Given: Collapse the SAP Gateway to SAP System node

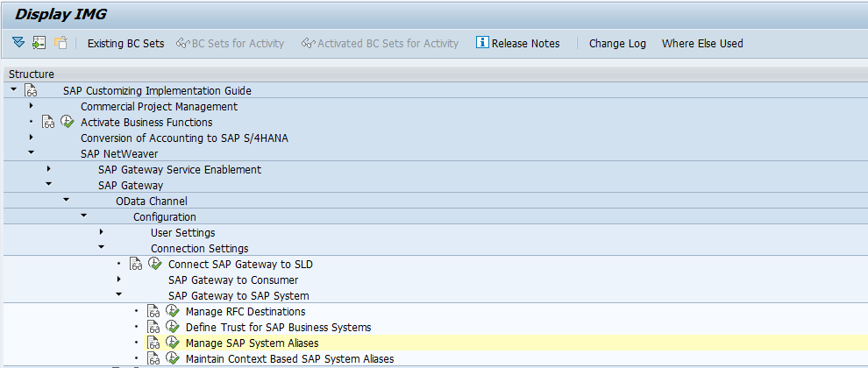Looking at the screenshot, I should [x=118, y=295].
